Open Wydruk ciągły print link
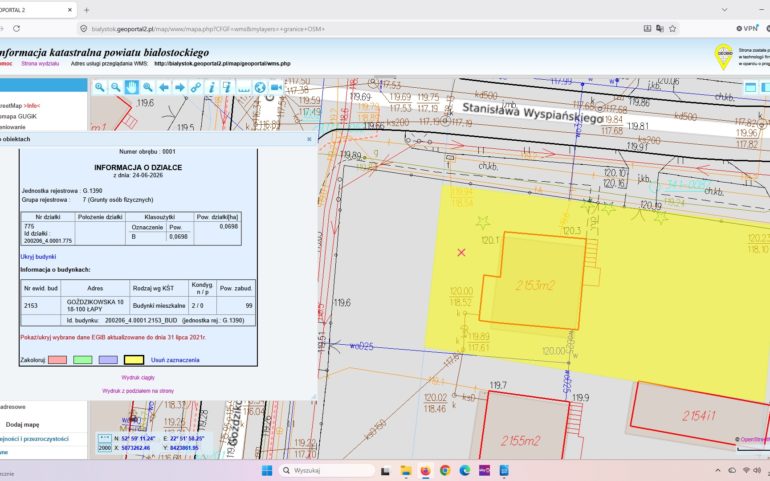This screenshot has height=481, width=770. (x=138, y=377)
